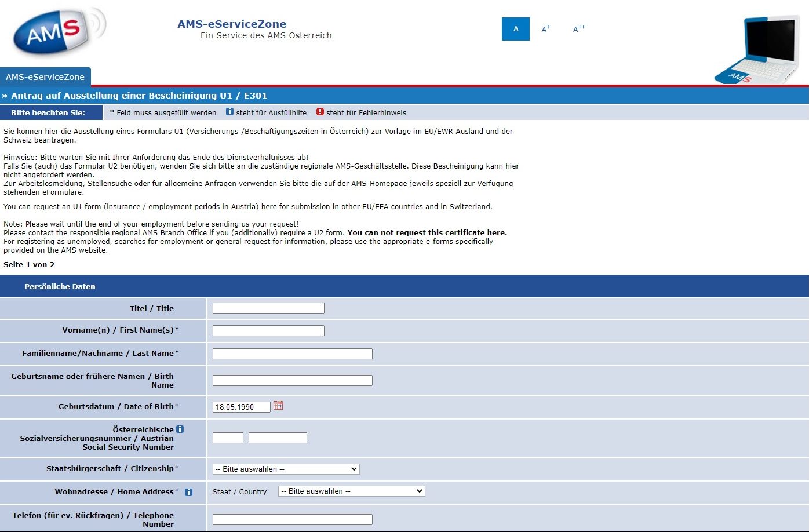
Task: Open the date of birth calendar picker
Action: point(278,406)
